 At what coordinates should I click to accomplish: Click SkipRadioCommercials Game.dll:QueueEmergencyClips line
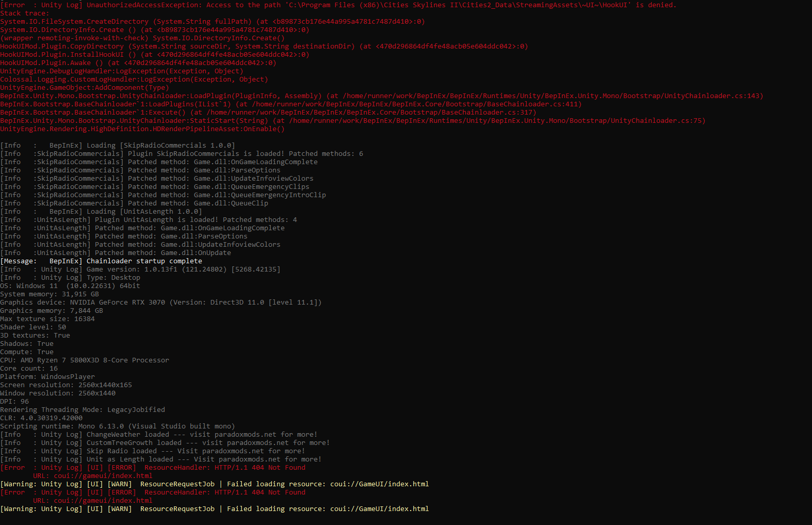155,187
